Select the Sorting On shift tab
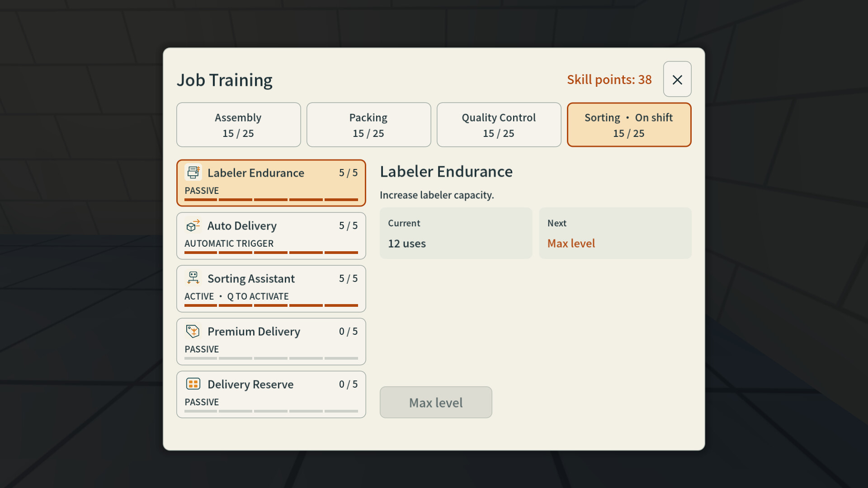 629,125
